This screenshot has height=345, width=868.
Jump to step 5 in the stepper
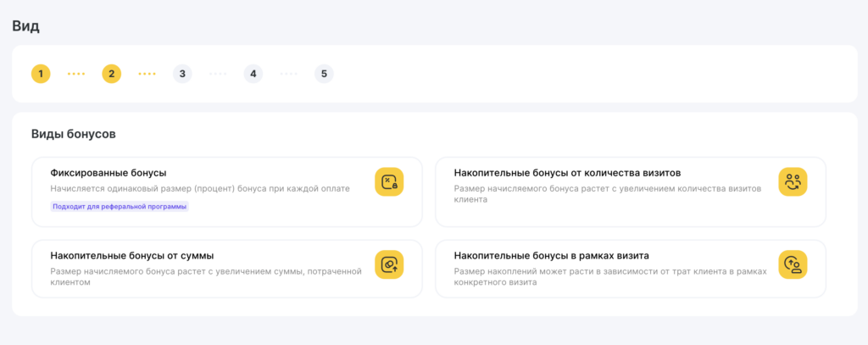pyautogui.click(x=324, y=74)
